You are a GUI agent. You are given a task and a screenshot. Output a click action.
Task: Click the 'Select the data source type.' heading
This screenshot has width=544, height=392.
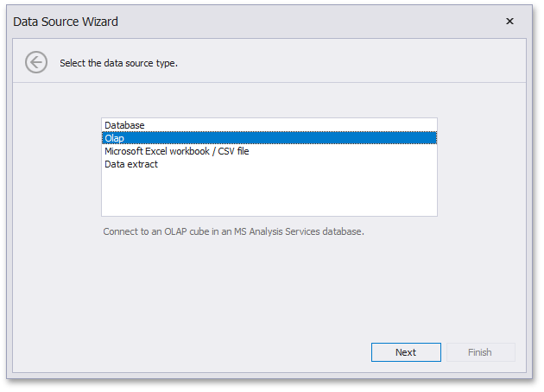point(118,63)
